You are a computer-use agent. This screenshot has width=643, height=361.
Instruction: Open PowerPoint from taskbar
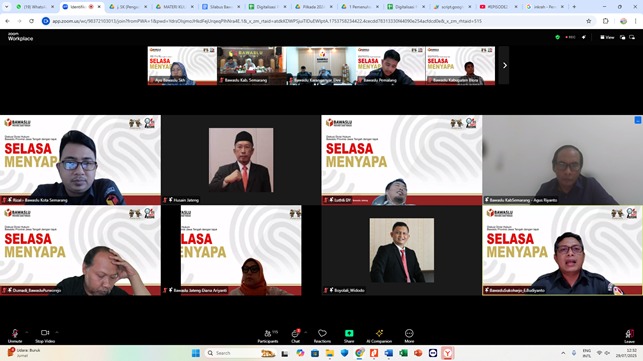coord(418,353)
